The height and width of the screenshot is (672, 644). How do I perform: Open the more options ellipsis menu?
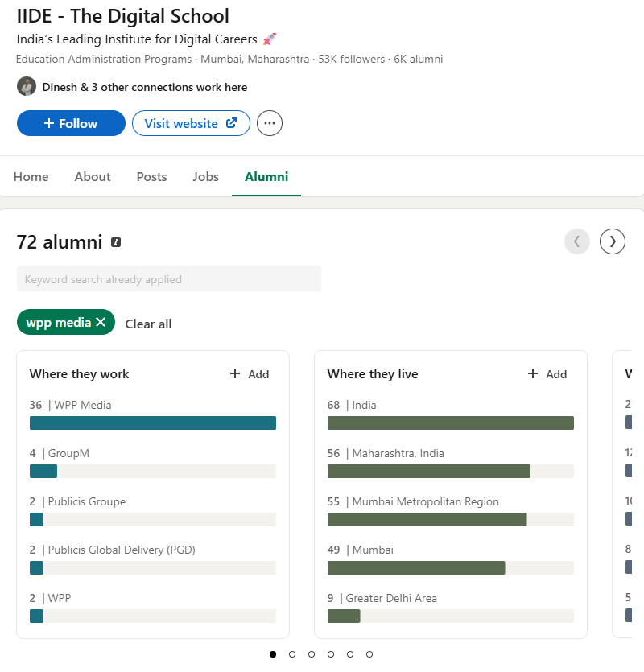point(269,123)
